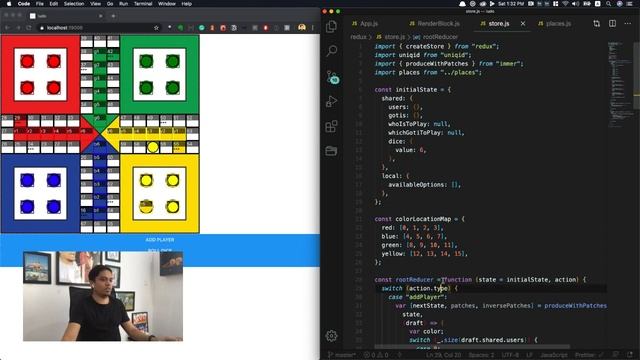This screenshot has height=360, width=640.
Task: Click the ROLL DICE button
Action: (x=160, y=249)
